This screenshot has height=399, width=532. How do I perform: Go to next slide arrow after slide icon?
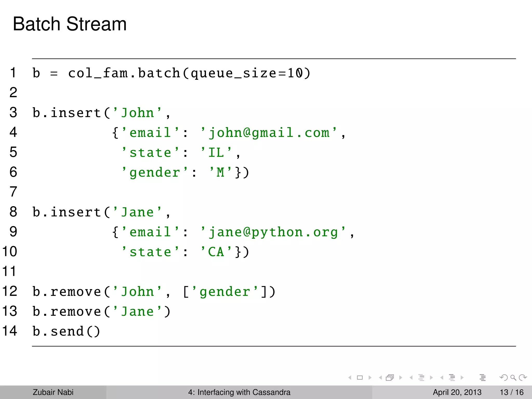[x=370, y=378]
